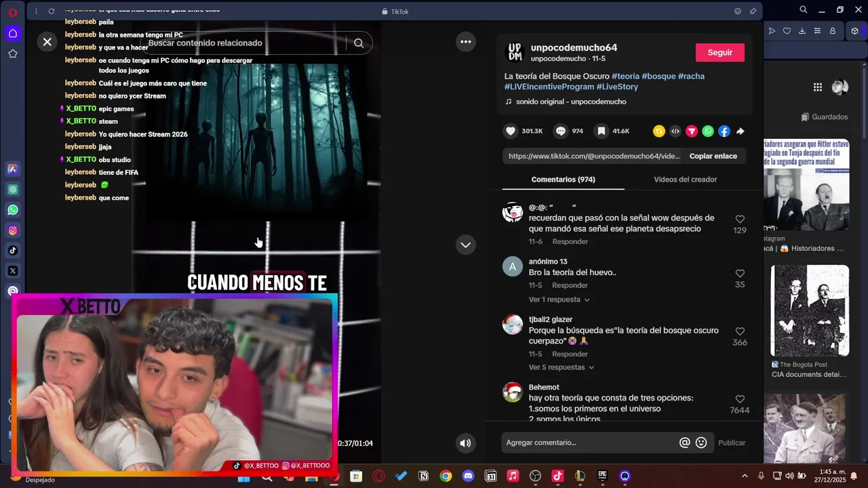Open Opera easy setup sliders icon

(x=817, y=30)
